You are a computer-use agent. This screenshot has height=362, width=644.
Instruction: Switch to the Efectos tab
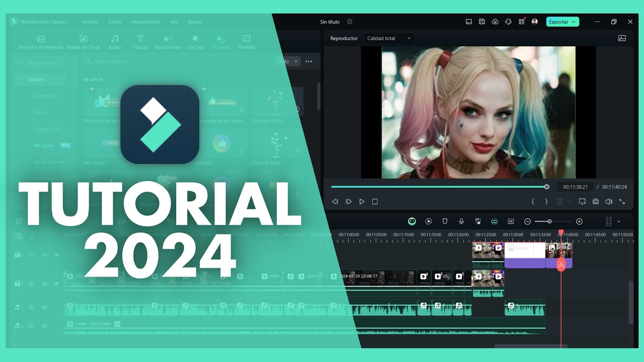click(x=196, y=42)
